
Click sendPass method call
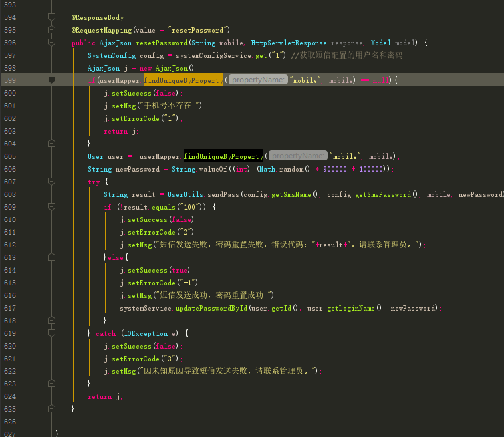tap(223, 194)
